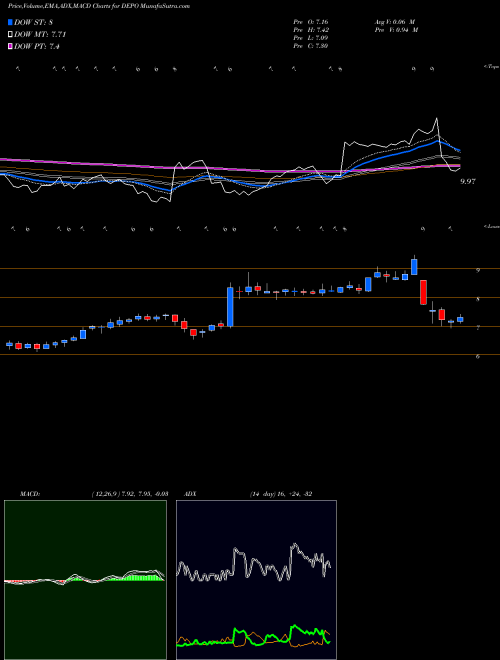Select the 'DOW PT: 7.4' legend text
This screenshot has height=660, width=500.
pos(37,46)
